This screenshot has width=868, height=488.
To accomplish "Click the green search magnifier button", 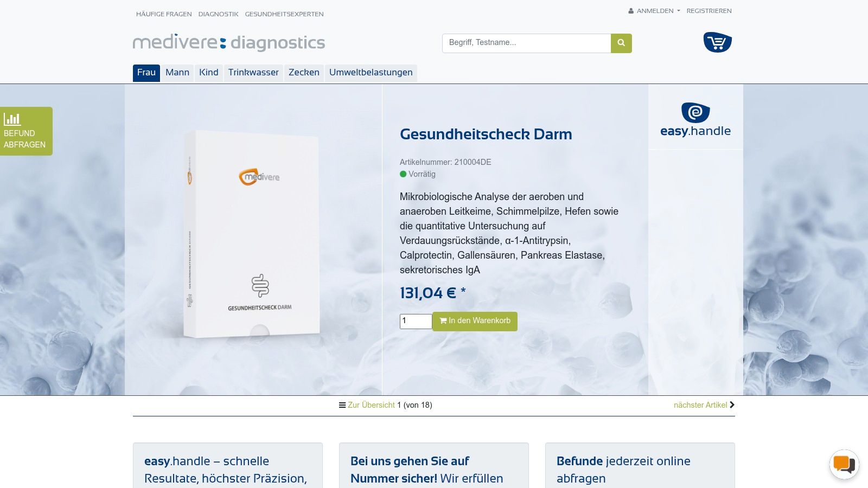I will (621, 43).
